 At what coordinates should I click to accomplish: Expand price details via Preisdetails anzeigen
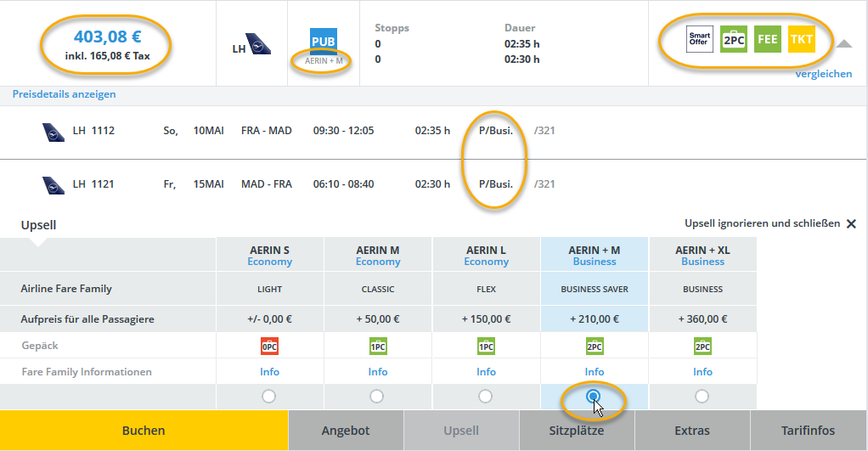click(64, 94)
